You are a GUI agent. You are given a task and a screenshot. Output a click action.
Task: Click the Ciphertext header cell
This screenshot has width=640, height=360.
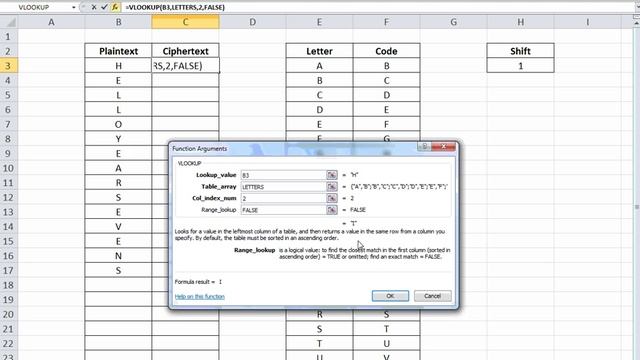point(185,51)
